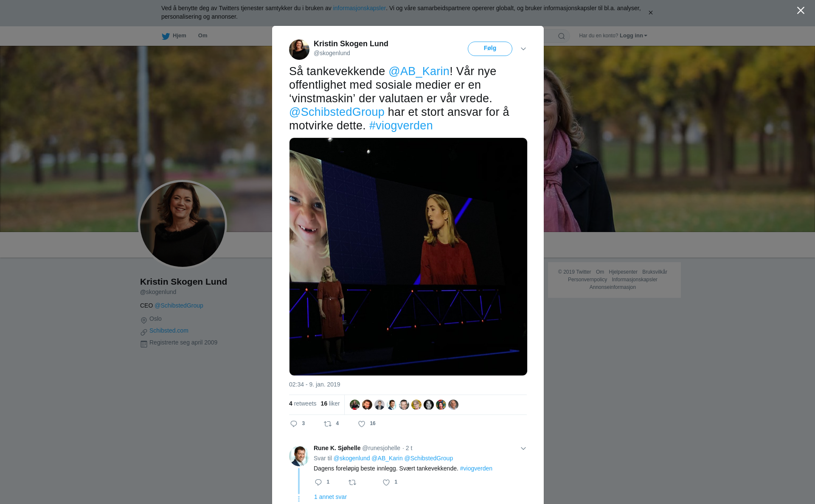This screenshot has width=815, height=504.
Task: Open the Schibsted.com website link
Action: pos(169,330)
